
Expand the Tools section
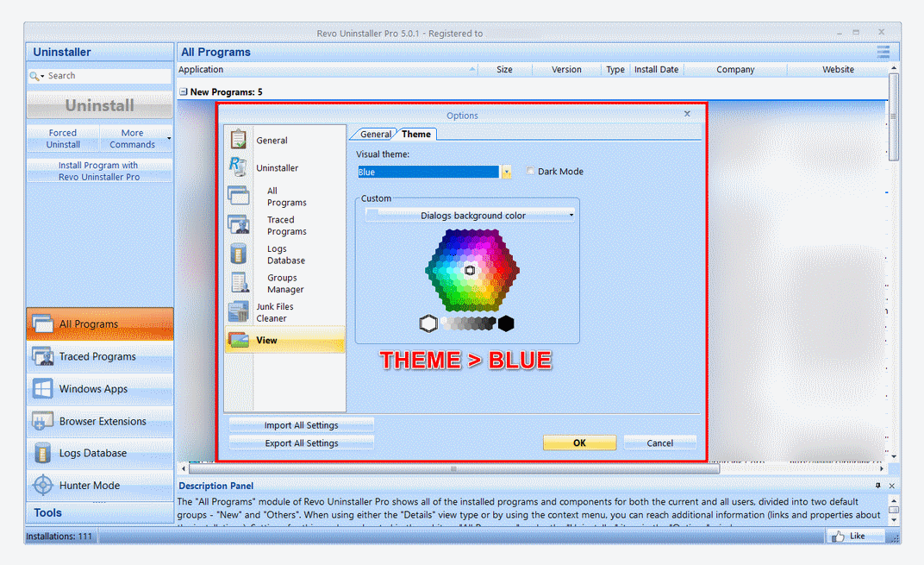coord(100,512)
